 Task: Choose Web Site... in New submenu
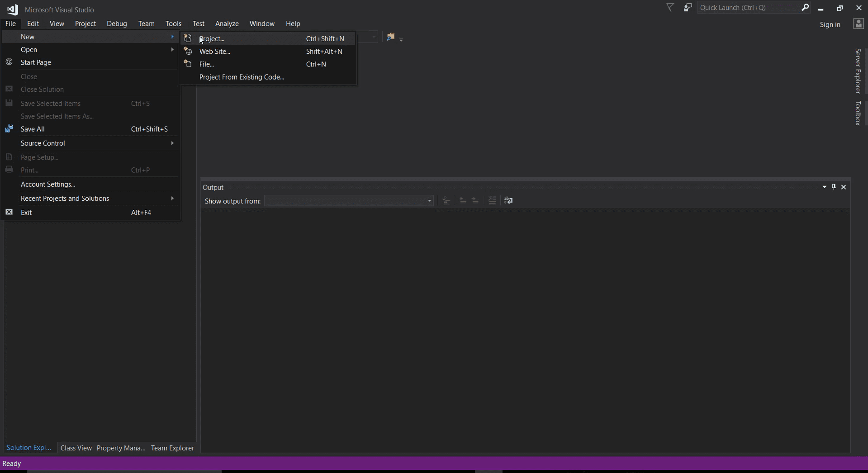[268, 51]
